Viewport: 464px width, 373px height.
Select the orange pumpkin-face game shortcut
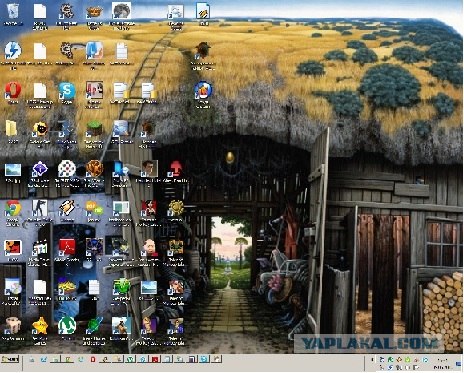click(94, 169)
